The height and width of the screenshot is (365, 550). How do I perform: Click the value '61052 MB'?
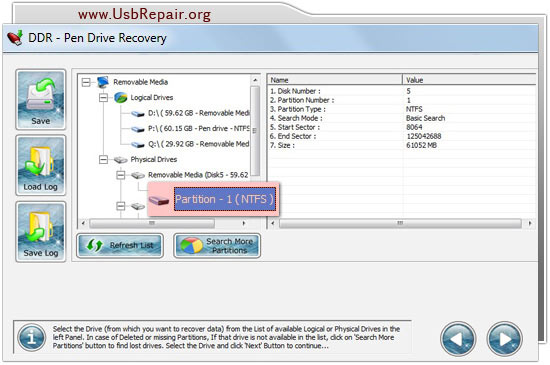pos(421,145)
